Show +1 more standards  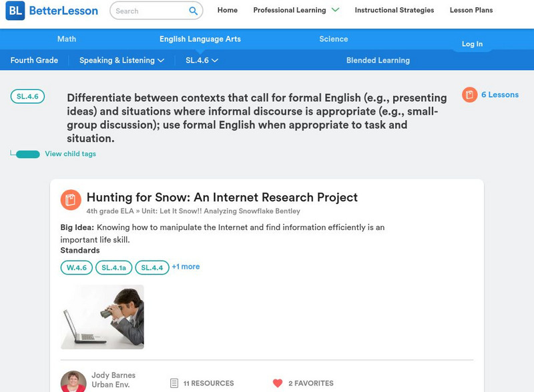(186, 267)
